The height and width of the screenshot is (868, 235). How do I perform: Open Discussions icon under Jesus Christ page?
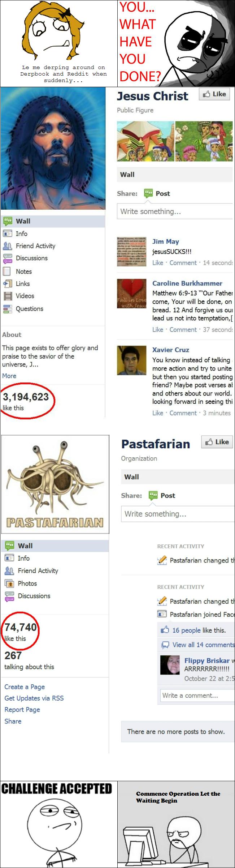(x=7, y=258)
